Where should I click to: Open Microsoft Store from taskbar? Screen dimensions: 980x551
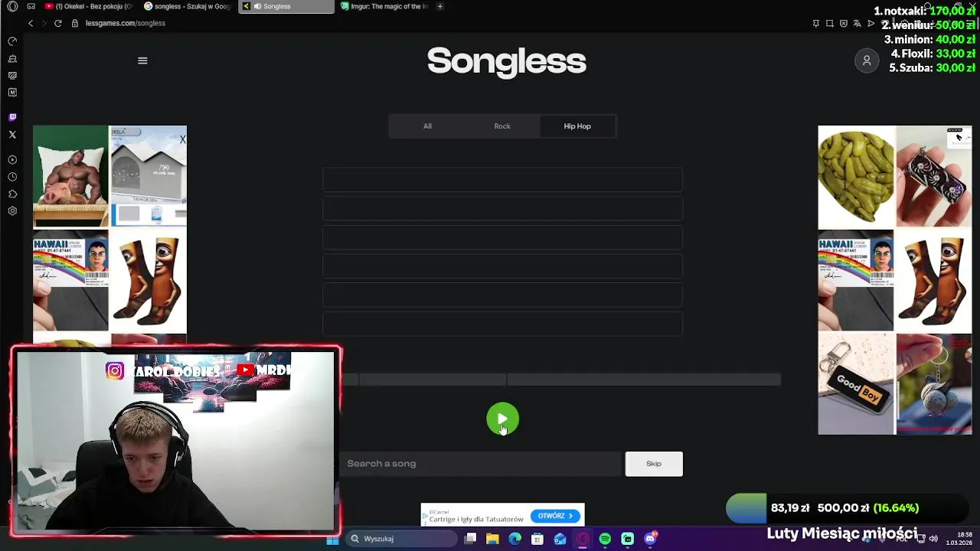point(537,539)
